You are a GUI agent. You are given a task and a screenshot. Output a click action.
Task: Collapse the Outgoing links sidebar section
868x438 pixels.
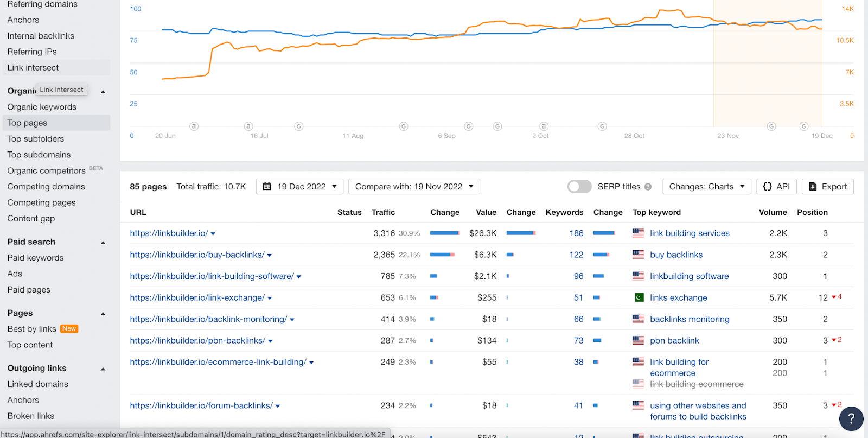point(103,369)
